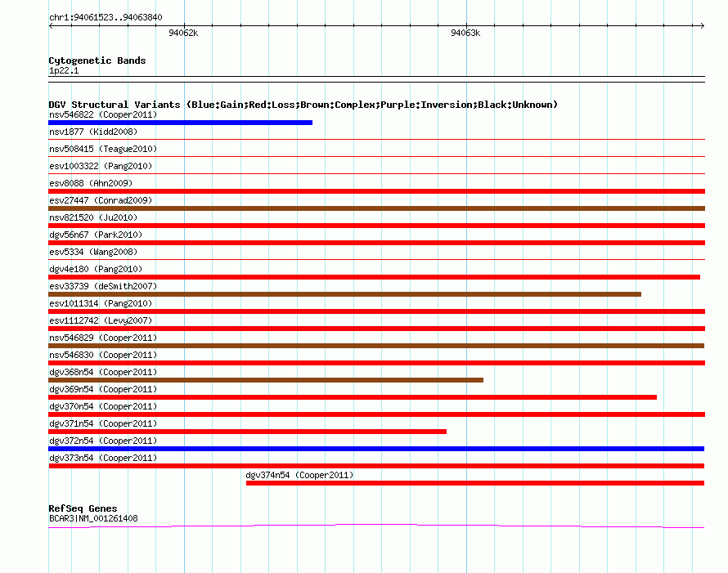
Task: Click the RefSeq Genes track heading
Action: 83,508
